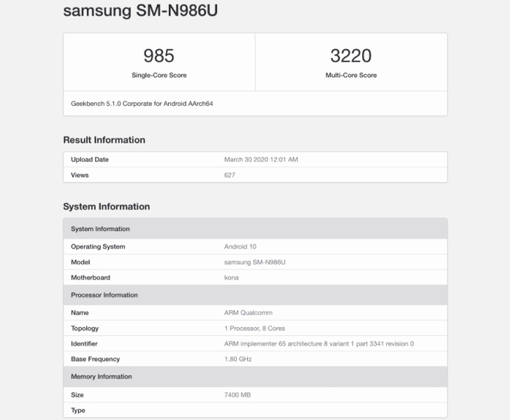Click the Operating System label
This screenshot has height=420, width=510.
(x=98, y=246)
